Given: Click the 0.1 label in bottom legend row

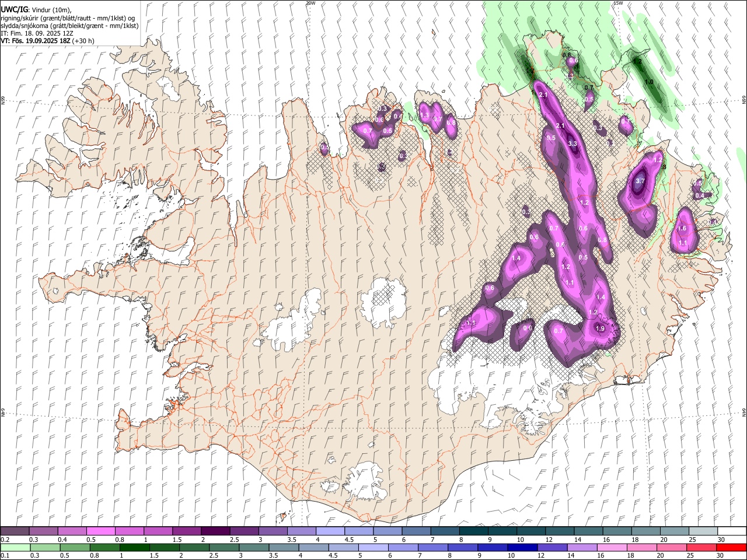Looking at the screenshot, I should (5, 556).
